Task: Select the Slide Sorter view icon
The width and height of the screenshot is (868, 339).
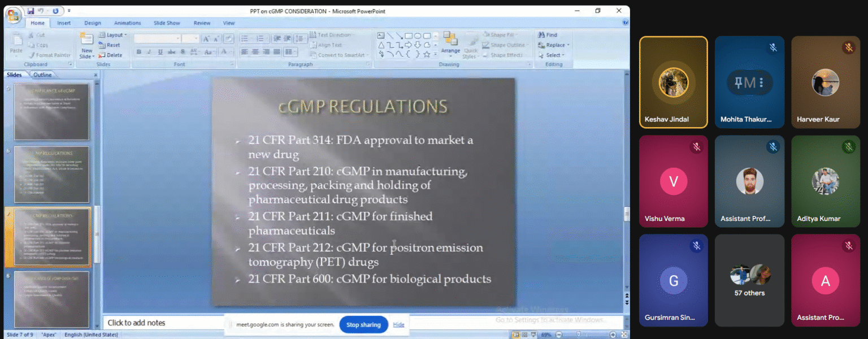Action: coord(524,334)
